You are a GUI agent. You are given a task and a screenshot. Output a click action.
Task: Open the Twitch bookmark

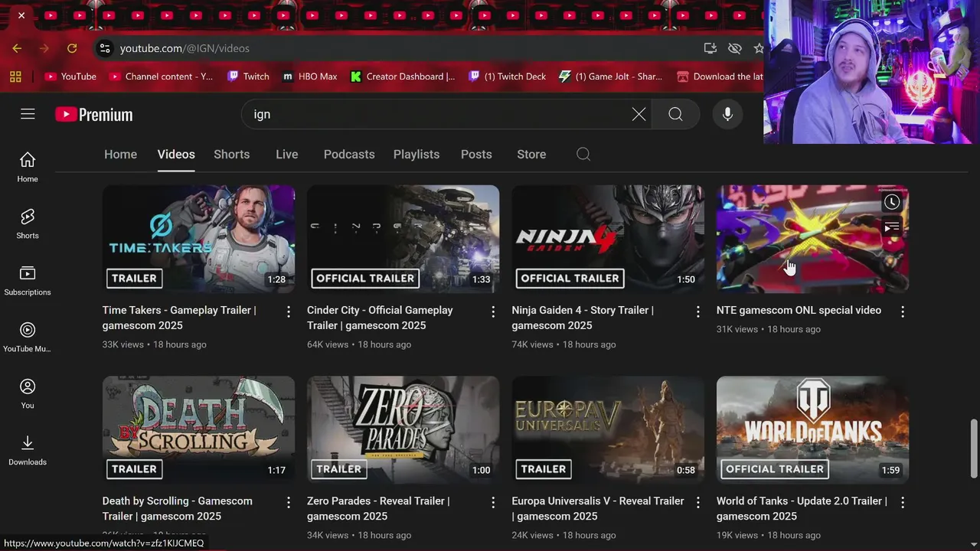pos(248,77)
